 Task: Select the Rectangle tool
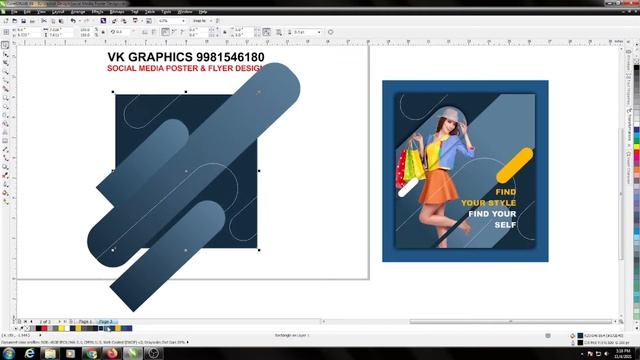tap(5, 98)
